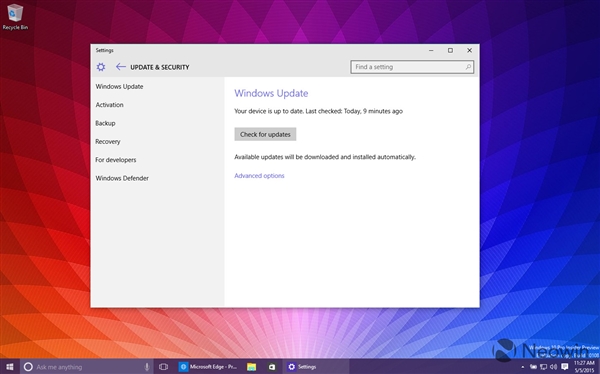This screenshot has width=600, height=374.
Task: Open the Store taskbar icon
Action: [x=272, y=367]
